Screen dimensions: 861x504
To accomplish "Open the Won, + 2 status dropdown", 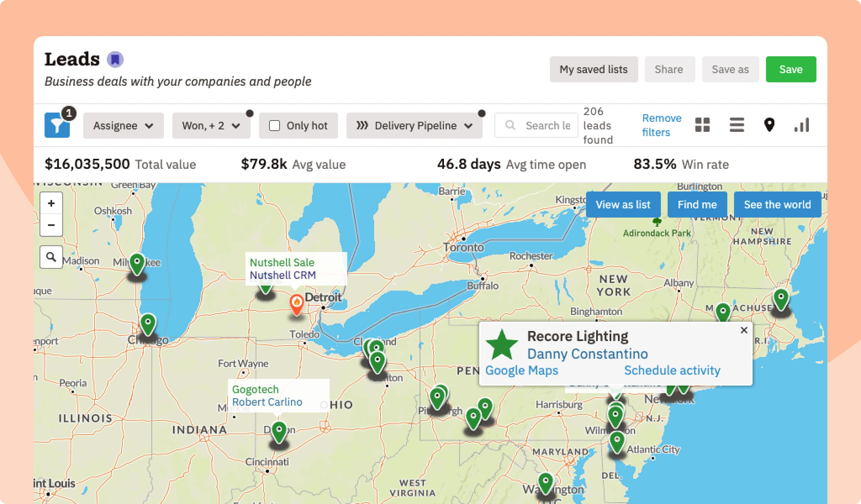I will point(211,126).
